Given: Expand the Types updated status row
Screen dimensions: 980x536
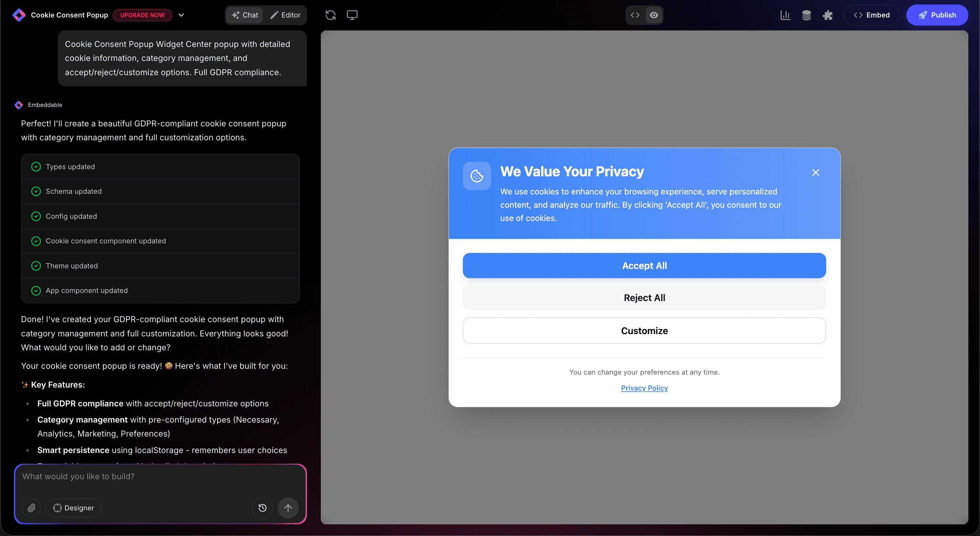Looking at the screenshot, I should pyautogui.click(x=160, y=167).
